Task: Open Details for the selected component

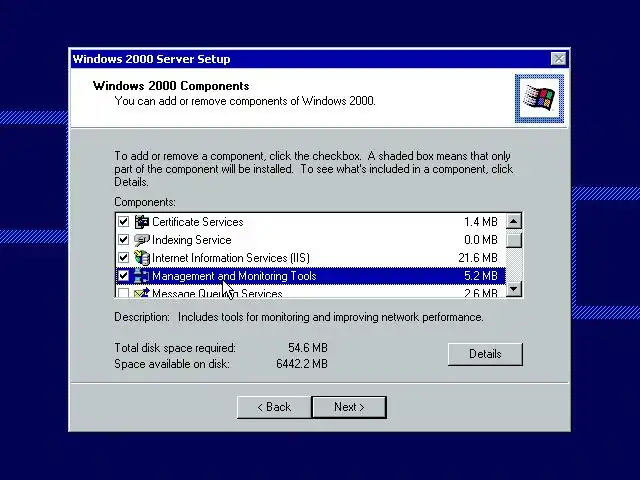Action: click(x=485, y=354)
